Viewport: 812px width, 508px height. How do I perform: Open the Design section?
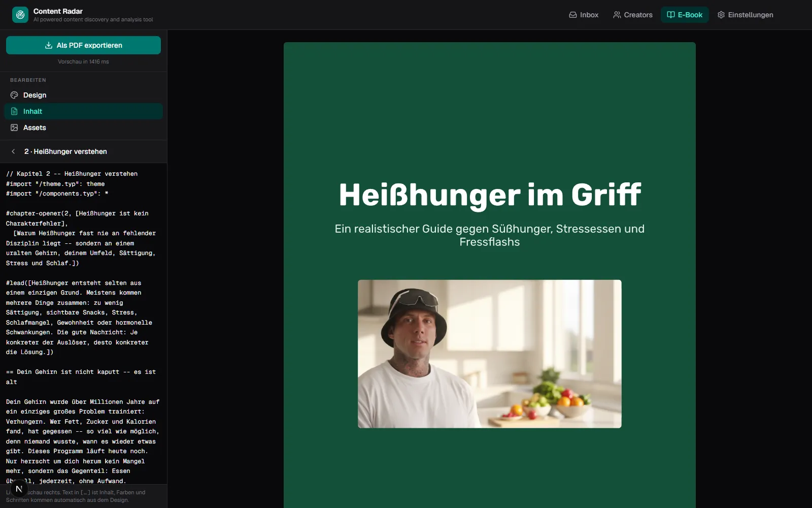click(x=83, y=95)
